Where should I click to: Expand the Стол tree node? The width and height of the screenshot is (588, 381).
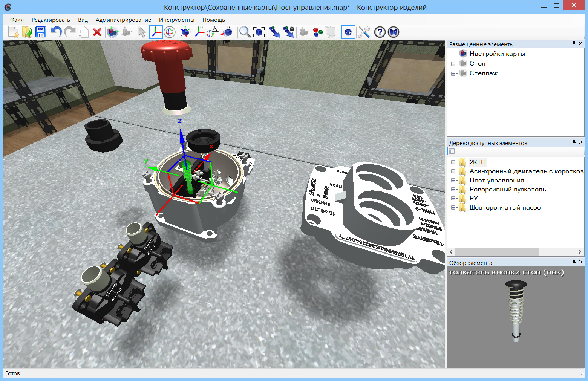click(x=453, y=64)
